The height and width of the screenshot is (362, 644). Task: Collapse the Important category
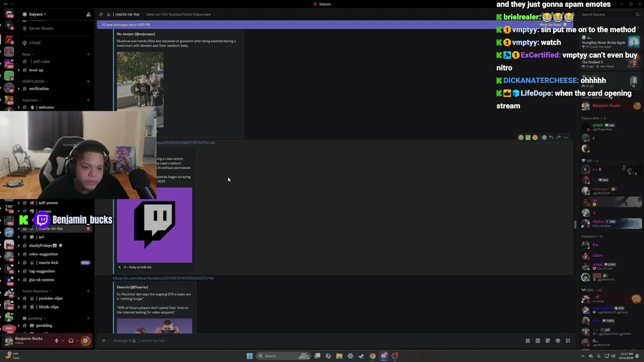pyautogui.click(x=31, y=100)
